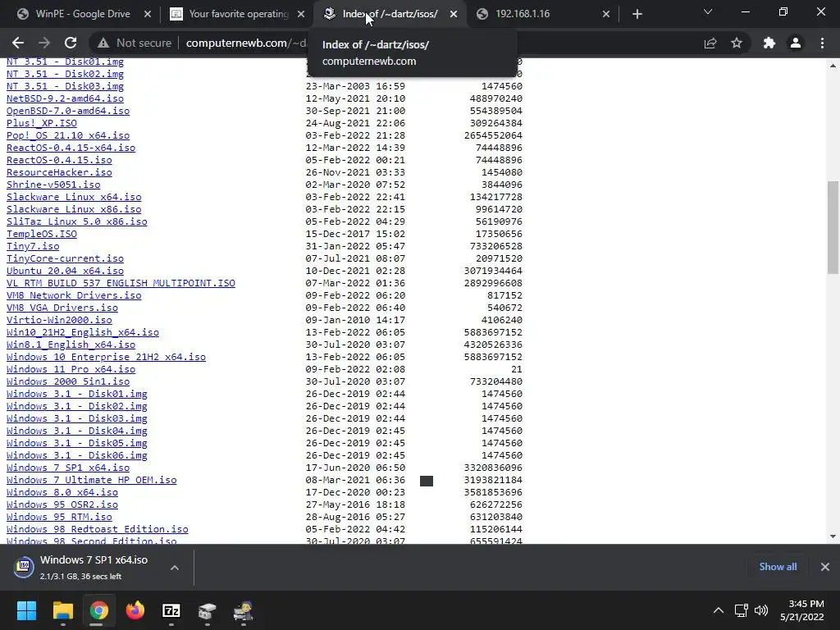Image resolution: width=840 pixels, height=630 pixels.
Task: Open the Win8.1_English_x64.iso link
Action: coord(71,345)
